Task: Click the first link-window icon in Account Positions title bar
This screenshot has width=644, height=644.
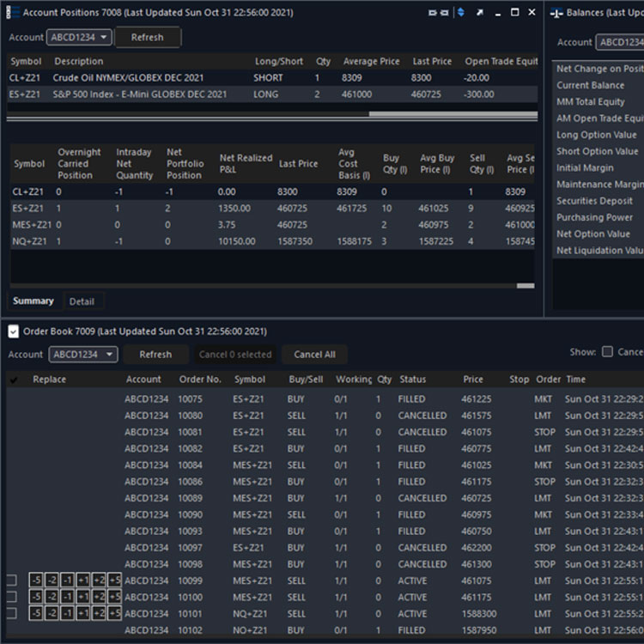Action: pyautogui.click(x=433, y=13)
